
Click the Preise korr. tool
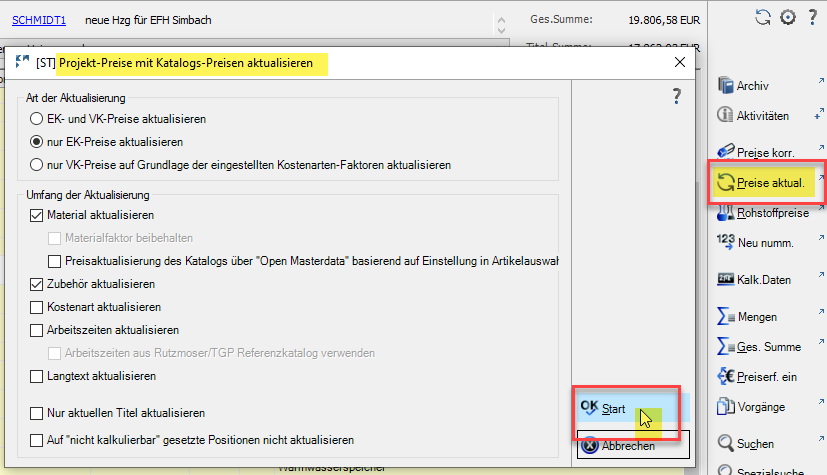coord(726,152)
